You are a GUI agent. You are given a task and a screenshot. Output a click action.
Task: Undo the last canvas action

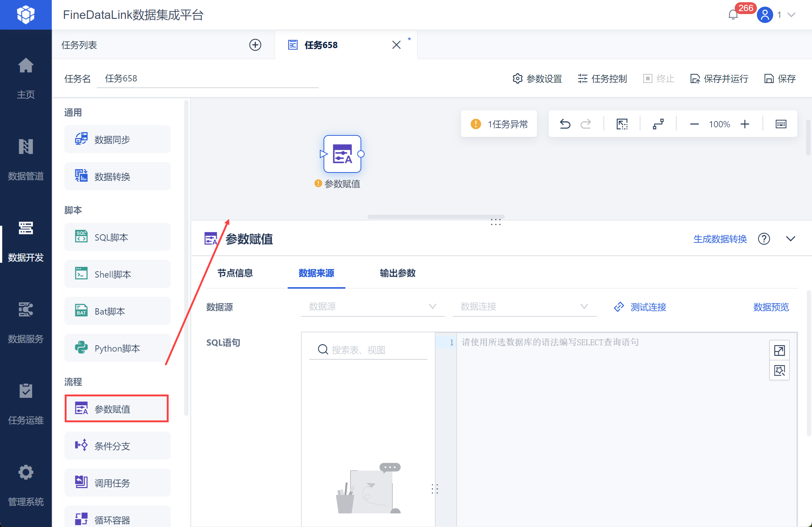565,124
